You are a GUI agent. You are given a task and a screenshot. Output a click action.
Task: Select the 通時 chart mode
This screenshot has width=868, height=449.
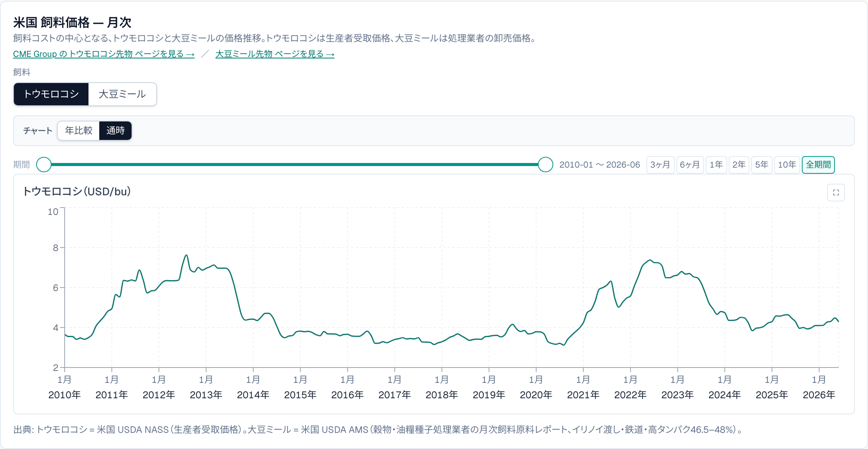[x=115, y=131]
